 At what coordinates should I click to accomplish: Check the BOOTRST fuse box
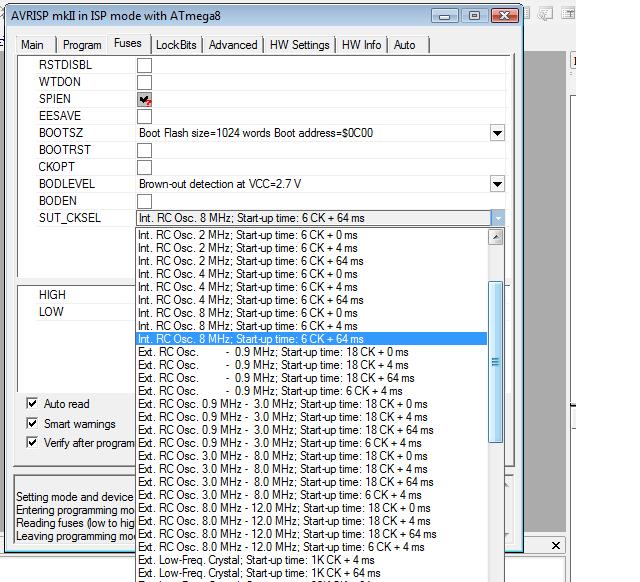[144, 150]
